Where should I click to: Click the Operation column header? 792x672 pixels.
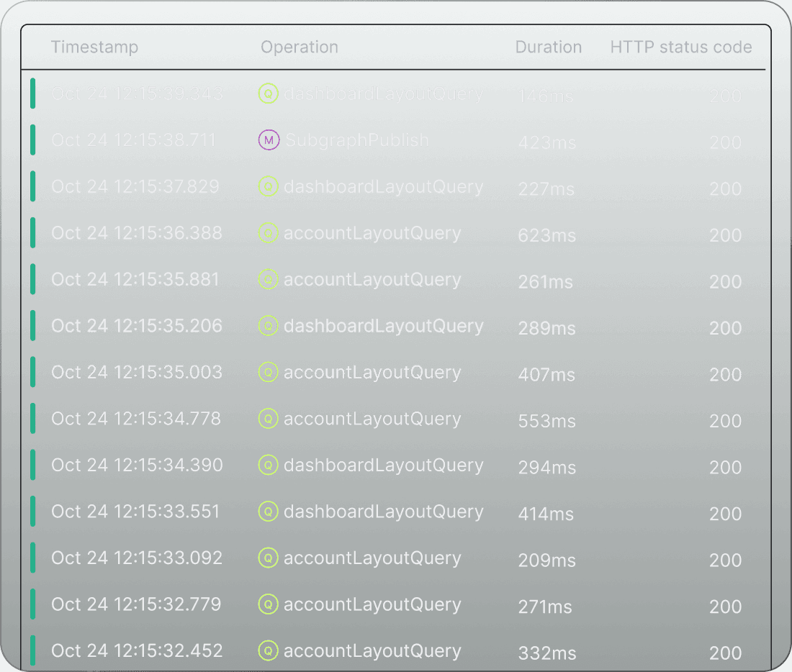[300, 47]
